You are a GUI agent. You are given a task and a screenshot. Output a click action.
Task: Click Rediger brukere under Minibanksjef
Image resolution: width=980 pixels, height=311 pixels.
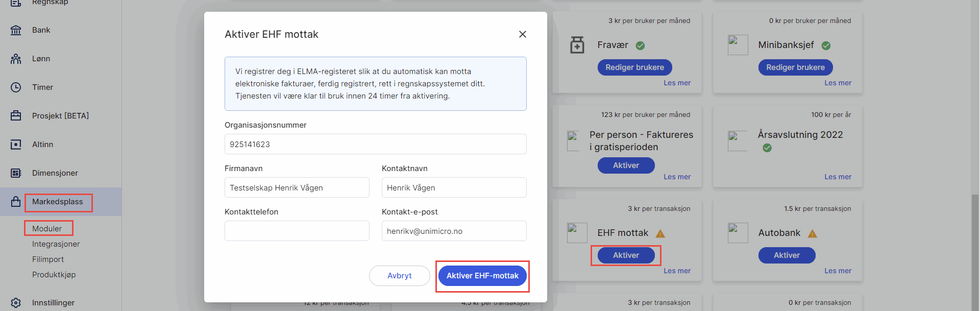(795, 67)
